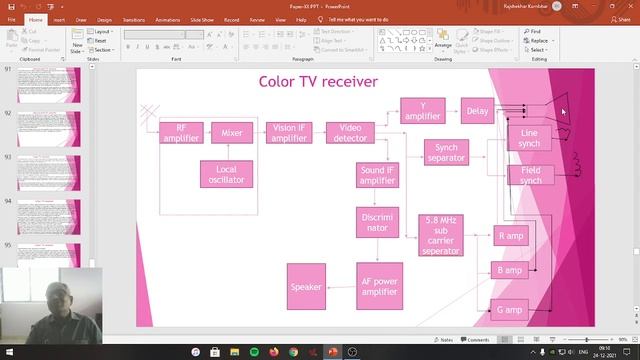Click the zoom slider handle
Viewport: 640px width, 360px height.
(x=587, y=340)
